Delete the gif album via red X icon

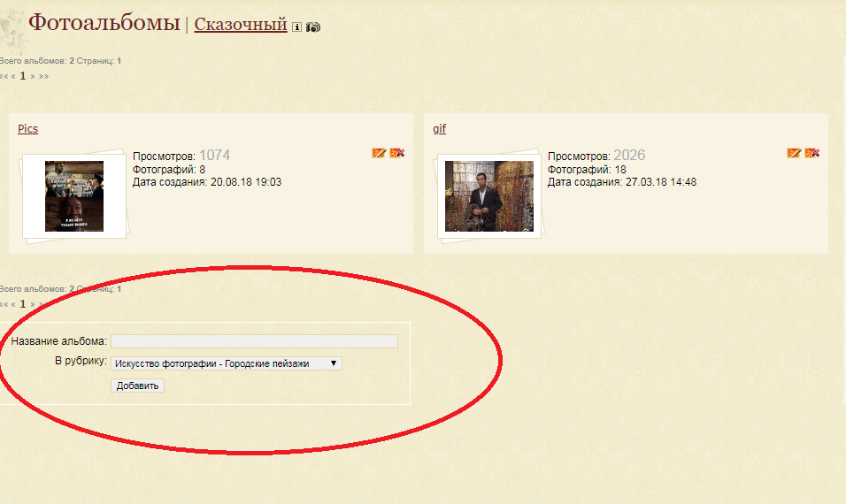812,153
